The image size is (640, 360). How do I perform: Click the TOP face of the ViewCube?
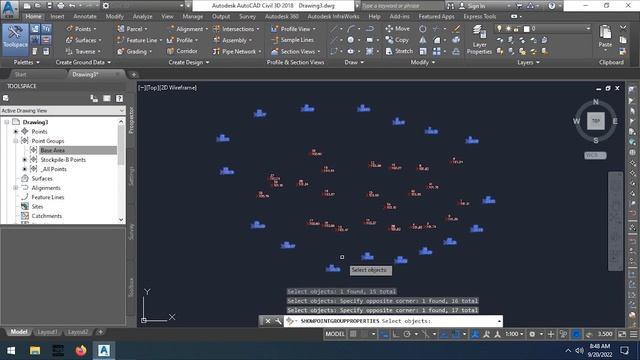click(596, 121)
